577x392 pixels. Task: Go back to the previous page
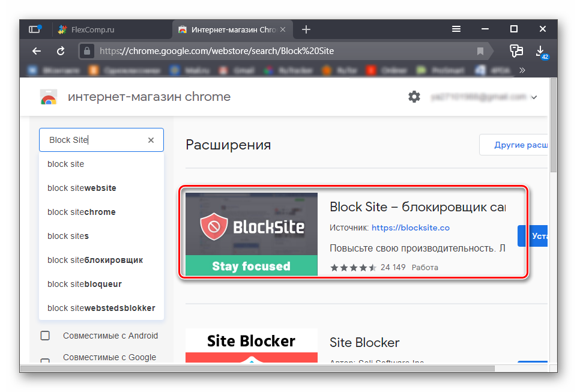coord(37,51)
